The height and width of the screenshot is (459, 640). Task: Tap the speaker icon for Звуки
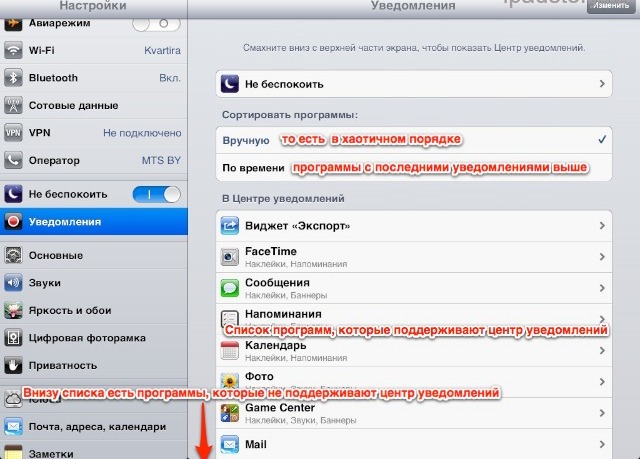coord(13,283)
